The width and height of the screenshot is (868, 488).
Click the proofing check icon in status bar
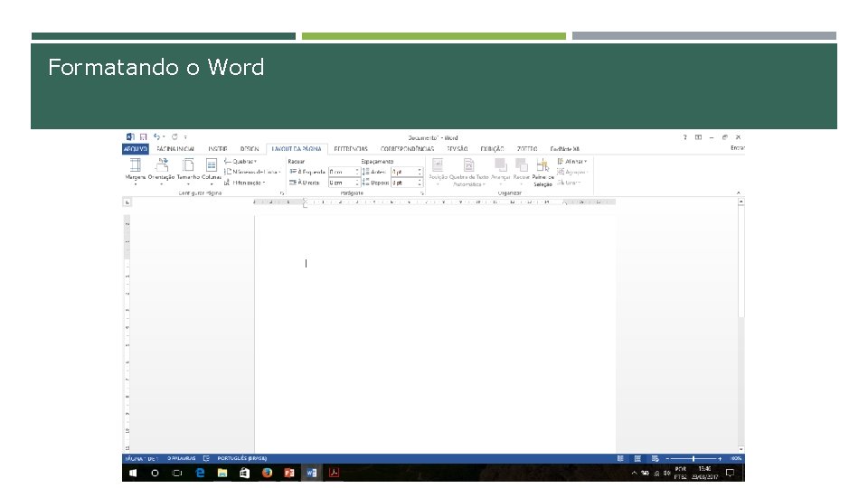click(x=206, y=459)
